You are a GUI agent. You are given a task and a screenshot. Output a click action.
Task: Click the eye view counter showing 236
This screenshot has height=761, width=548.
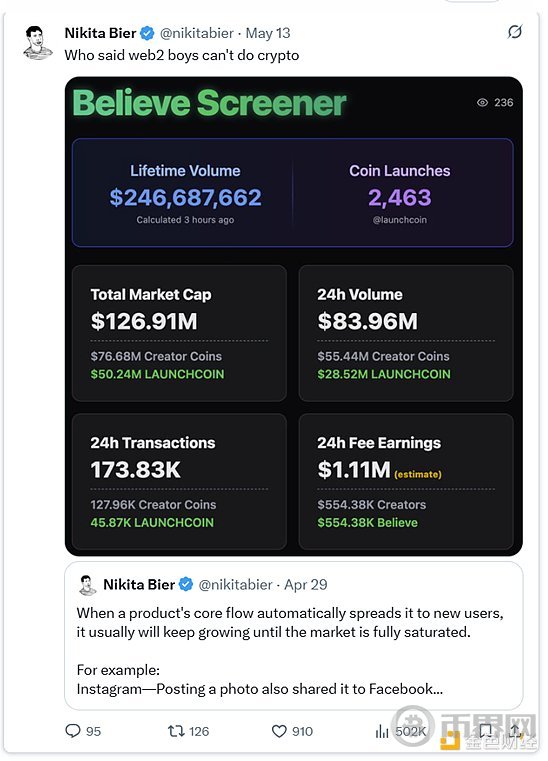click(x=495, y=102)
